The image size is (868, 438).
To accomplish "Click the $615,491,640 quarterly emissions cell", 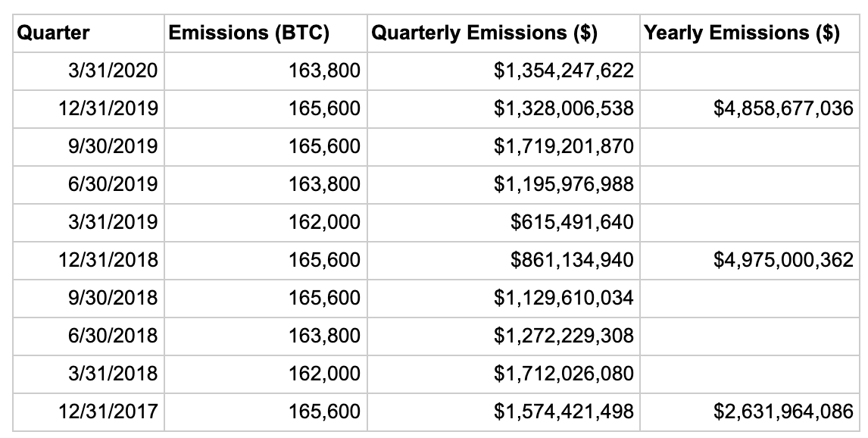I will tap(572, 223).
